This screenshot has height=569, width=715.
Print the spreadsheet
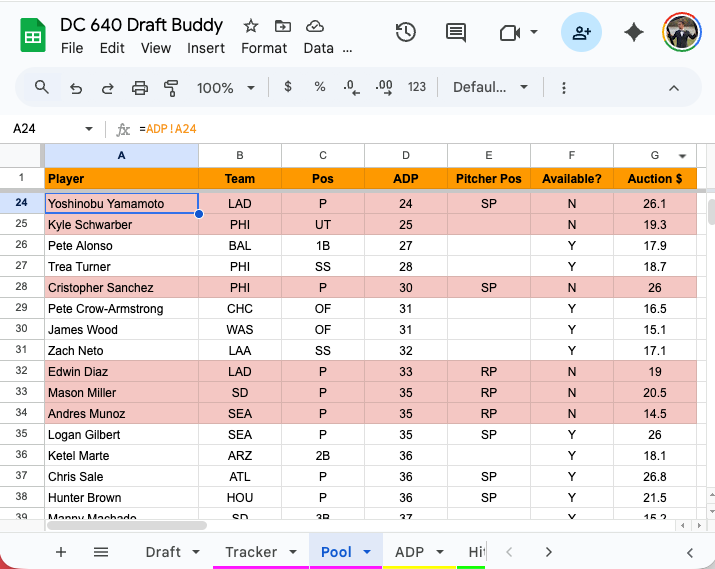click(140, 88)
